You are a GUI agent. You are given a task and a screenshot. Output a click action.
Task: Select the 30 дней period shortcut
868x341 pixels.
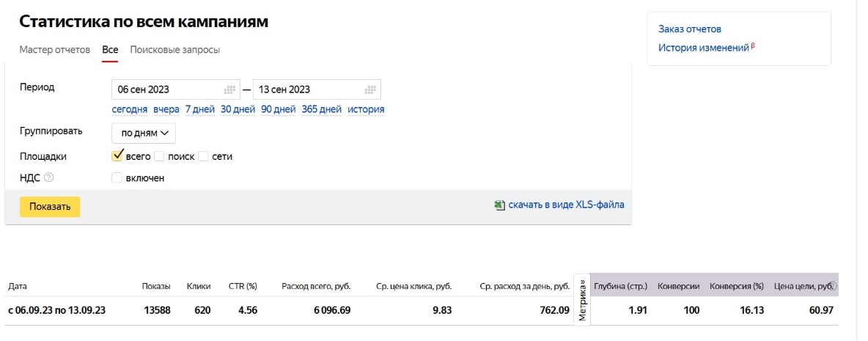tap(238, 109)
